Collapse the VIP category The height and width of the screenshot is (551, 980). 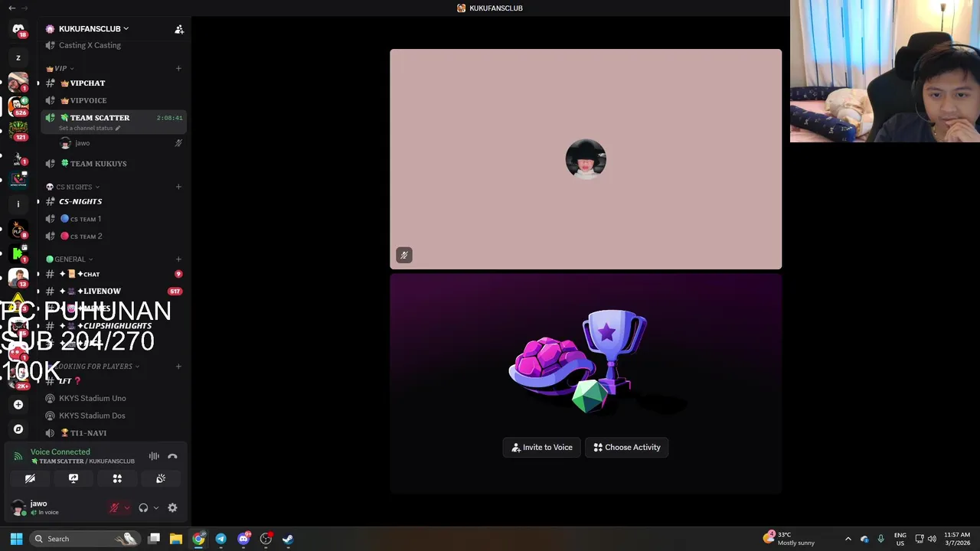pos(60,68)
